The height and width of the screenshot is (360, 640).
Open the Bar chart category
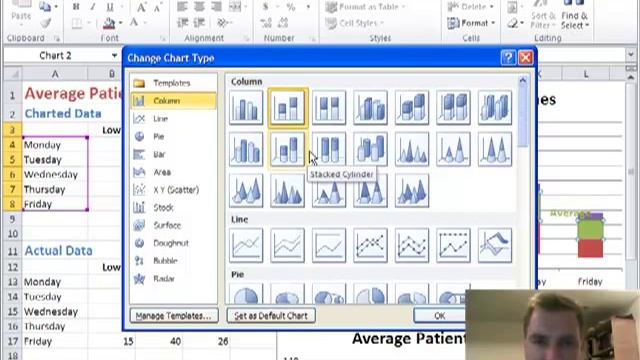click(x=173, y=154)
